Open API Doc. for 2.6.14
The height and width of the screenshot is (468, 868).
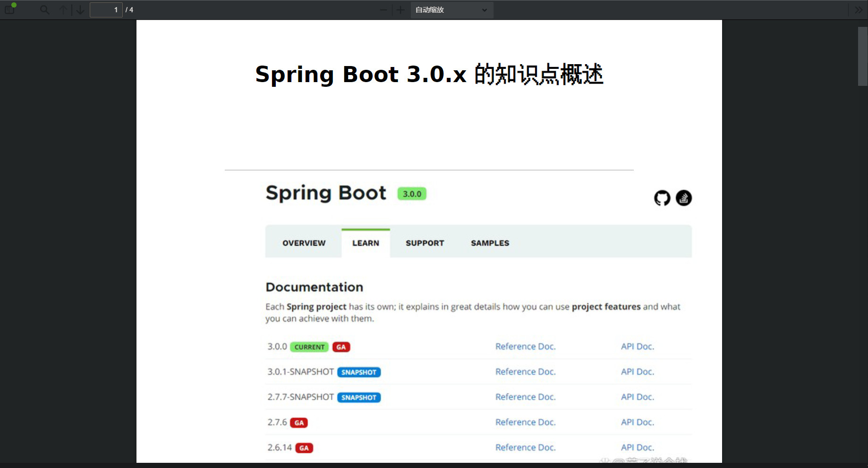[638, 447]
